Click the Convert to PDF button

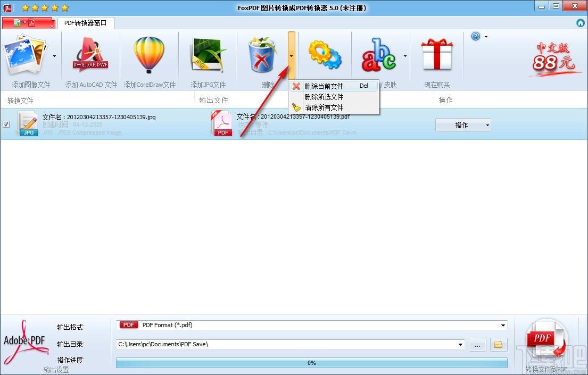click(546, 345)
